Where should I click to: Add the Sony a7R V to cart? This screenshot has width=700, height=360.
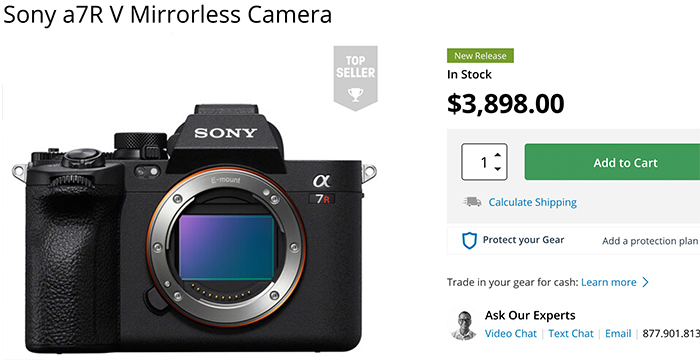pyautogui.click(x=612, y=162)
